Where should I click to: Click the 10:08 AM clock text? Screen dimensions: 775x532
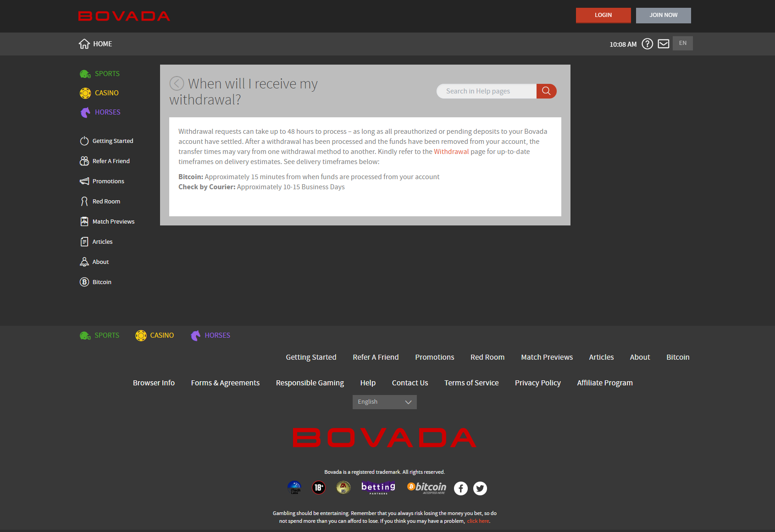623,44
